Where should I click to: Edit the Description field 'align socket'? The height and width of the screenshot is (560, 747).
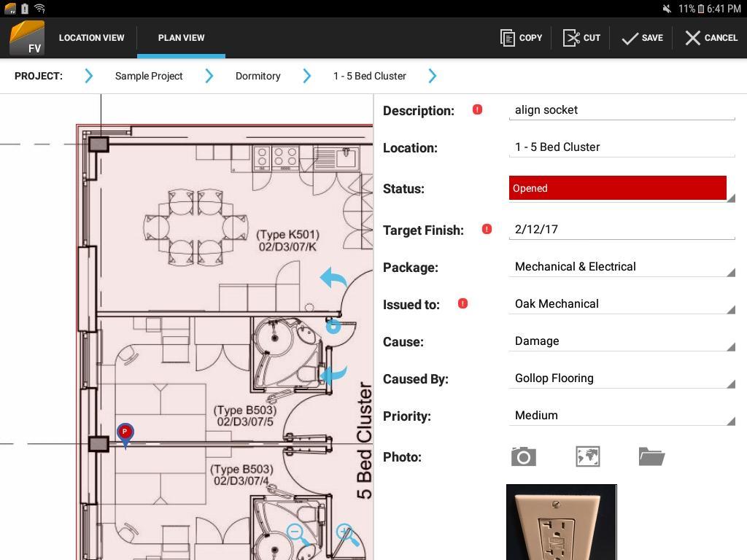tap(622, 110)
